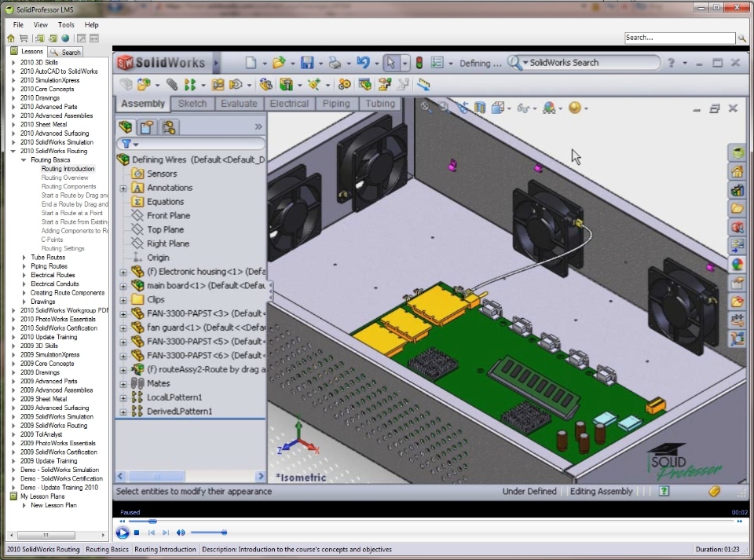Click the Save disk icon in SolidWorks
Image resolution: width=754 pixels, height=560 pixels.
coord(307,63)
